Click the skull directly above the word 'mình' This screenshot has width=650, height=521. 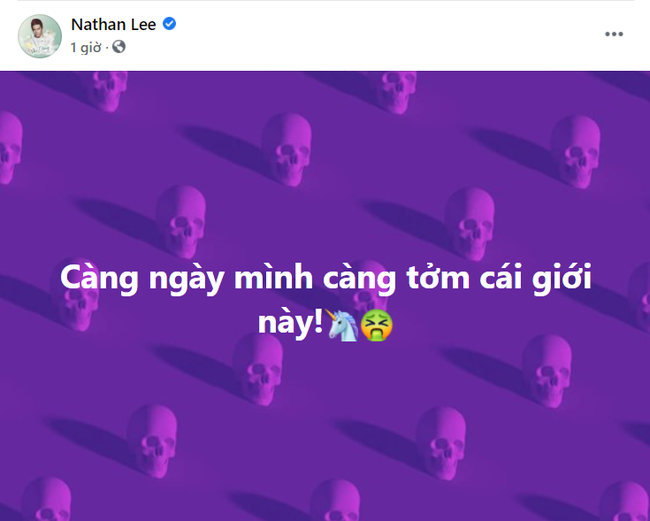[x=287, y=149]
